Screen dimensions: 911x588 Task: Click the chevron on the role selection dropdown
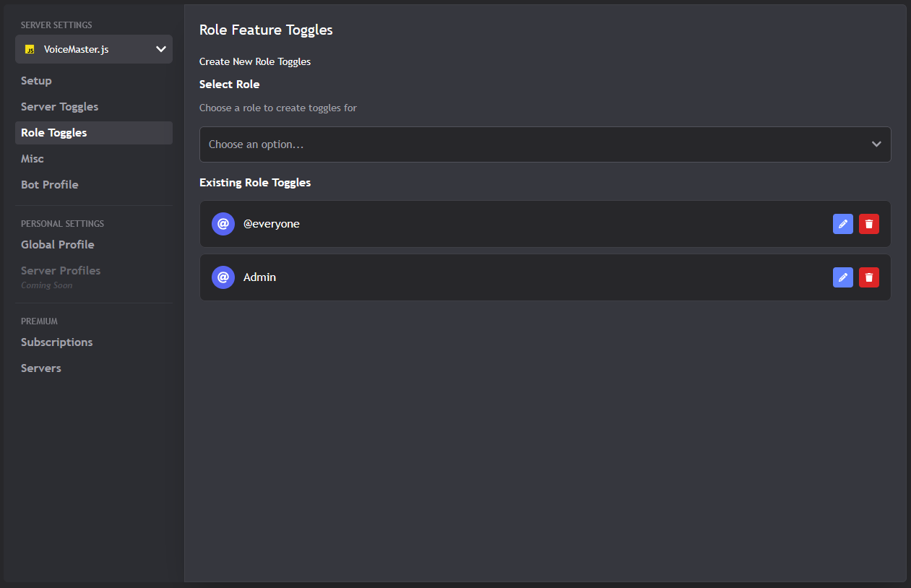pos(876,144)
